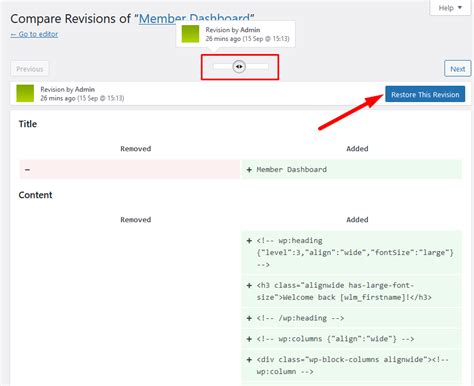Click the plus icon beside /wp:heading line
Screen dimensions: 474x386
(x=249, y=318)
